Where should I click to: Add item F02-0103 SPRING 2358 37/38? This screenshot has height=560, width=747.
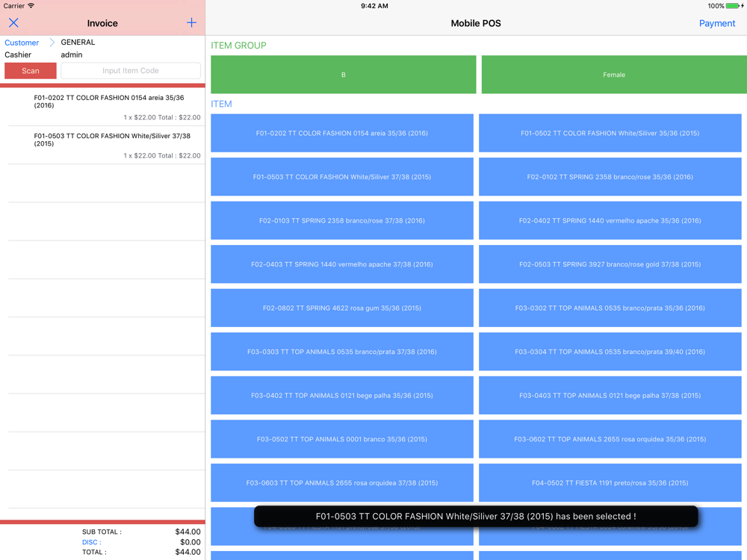[x=342, y=220]
